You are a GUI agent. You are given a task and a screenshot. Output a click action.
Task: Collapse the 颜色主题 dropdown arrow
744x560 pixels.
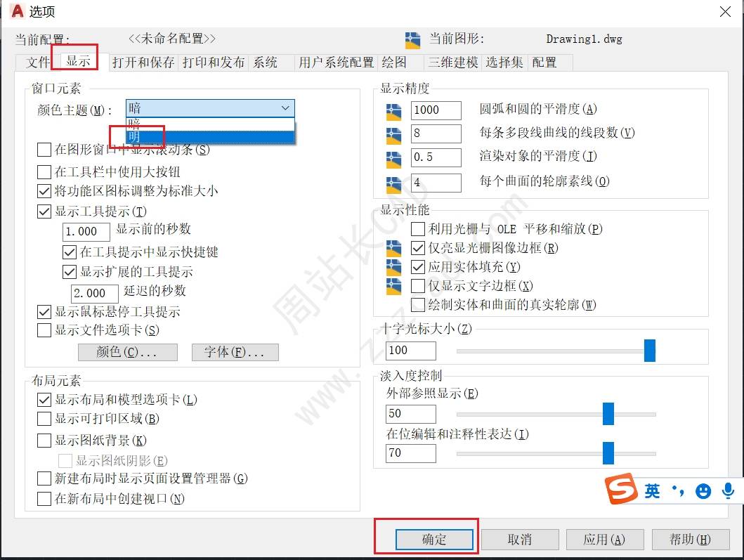pyautogui.click(x=285, y=108)
